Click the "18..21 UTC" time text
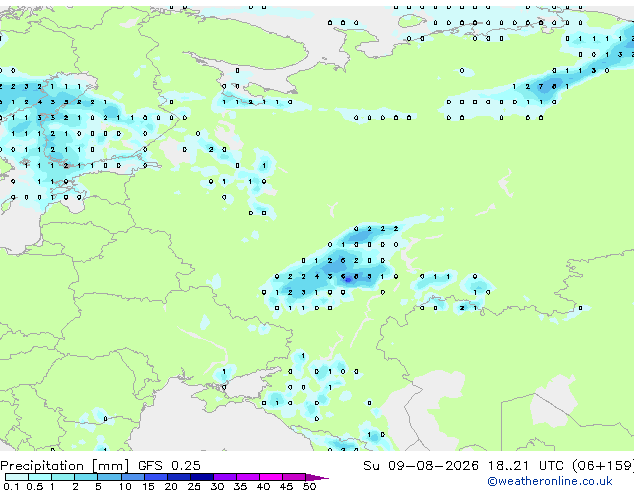 click(525, 465)
